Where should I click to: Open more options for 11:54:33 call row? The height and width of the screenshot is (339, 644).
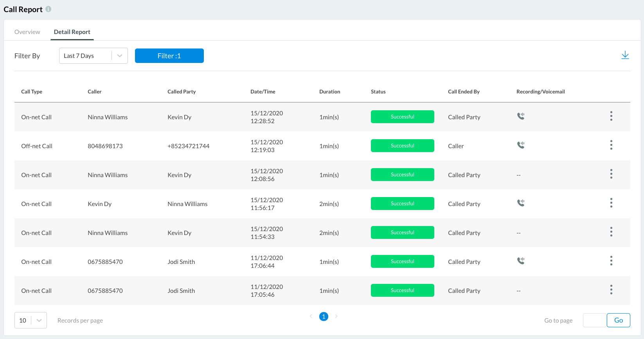(611, 232)
